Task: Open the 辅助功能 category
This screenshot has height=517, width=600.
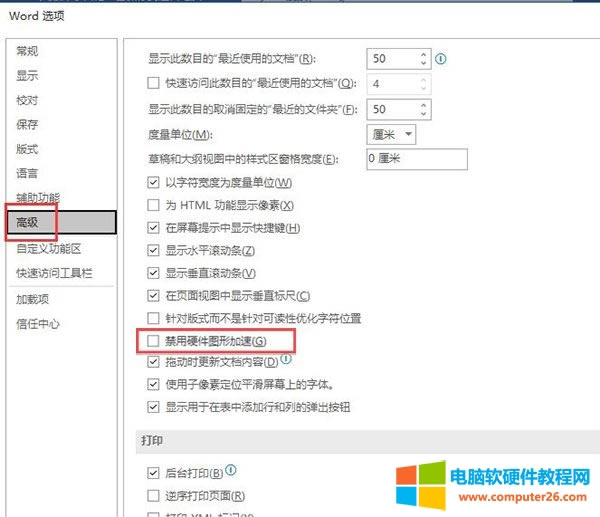Action: coord(38,198)
